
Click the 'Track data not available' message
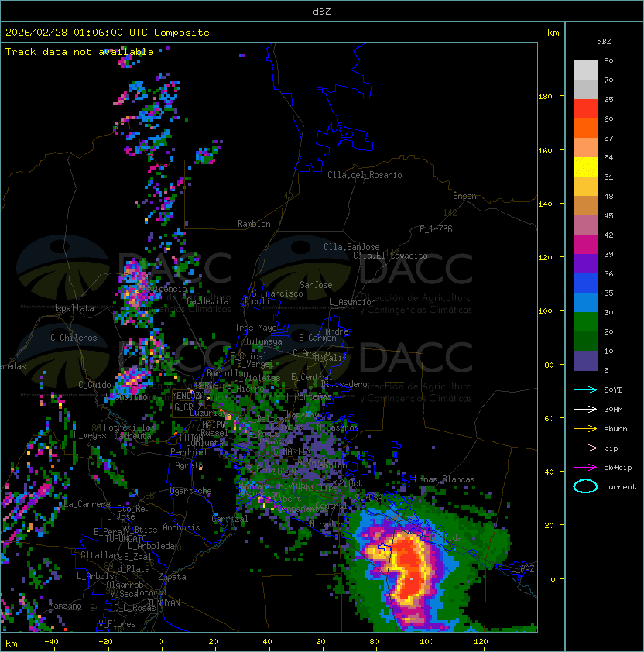pos(80,52)
